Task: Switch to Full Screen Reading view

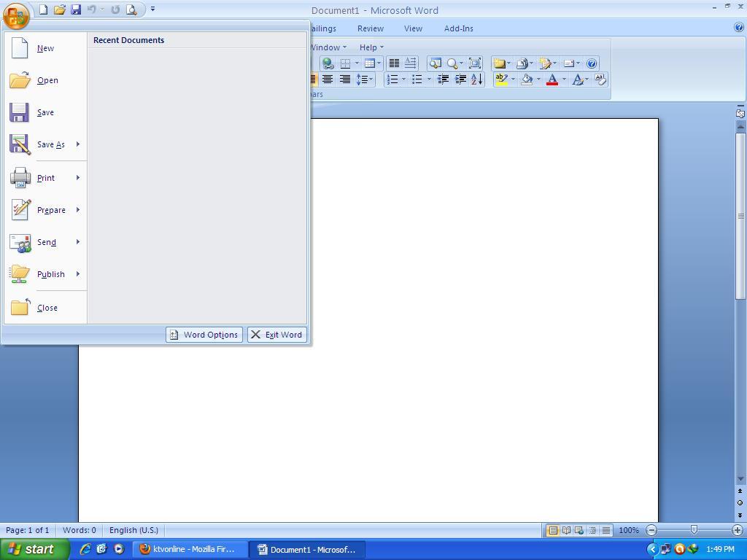Action: 566,530
